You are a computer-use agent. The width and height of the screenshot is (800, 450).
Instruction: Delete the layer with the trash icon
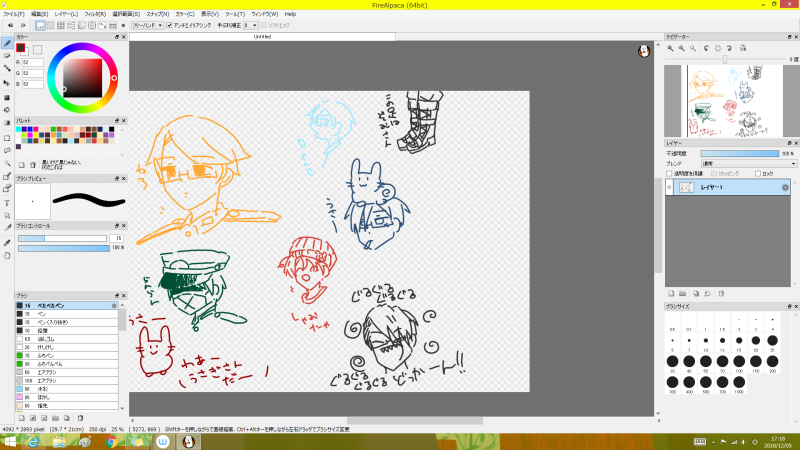[x=721, y=294]
